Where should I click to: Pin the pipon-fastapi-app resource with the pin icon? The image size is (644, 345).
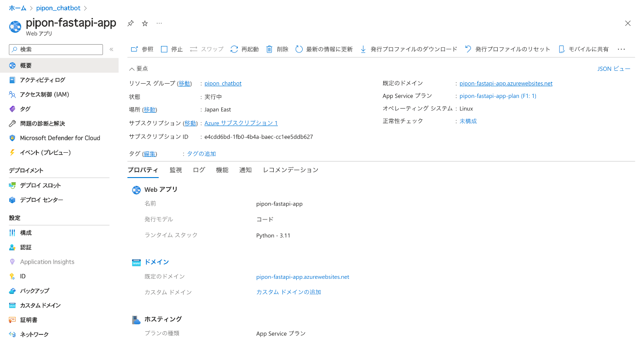pyautogui.click(x=131, y=23)
